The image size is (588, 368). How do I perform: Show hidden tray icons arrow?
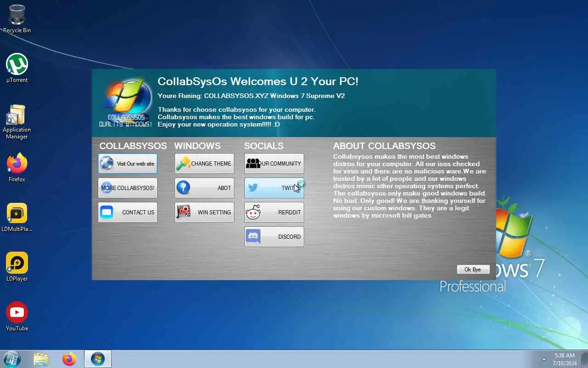pyautogui.click(x=544, y=359)
